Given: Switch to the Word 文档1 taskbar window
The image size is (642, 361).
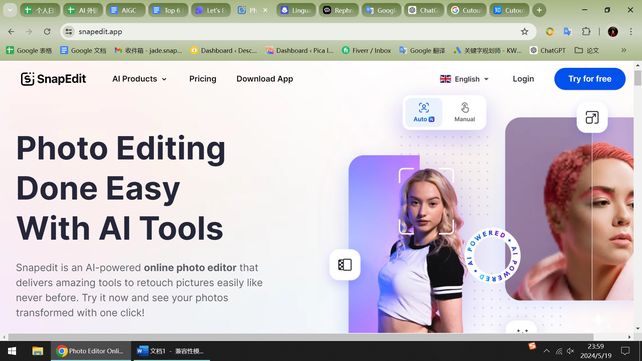Looking at the screenshot, I should point(171,351).
